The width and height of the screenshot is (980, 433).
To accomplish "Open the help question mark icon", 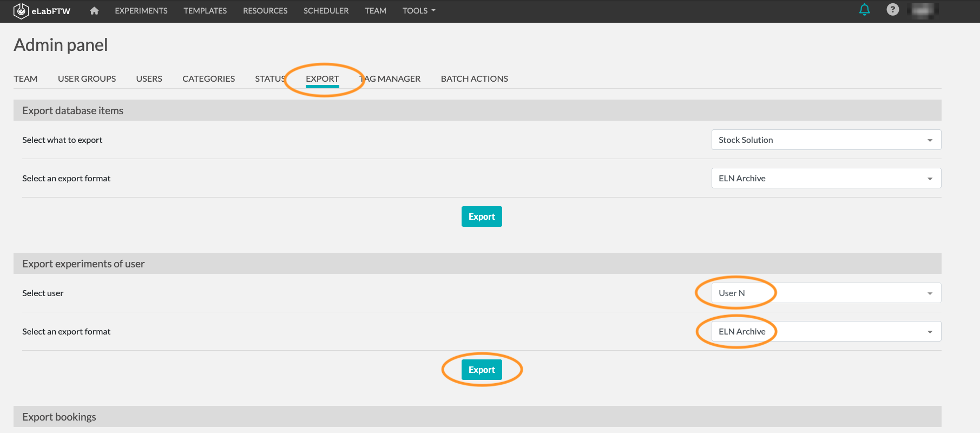I will (x=893, y=10).
